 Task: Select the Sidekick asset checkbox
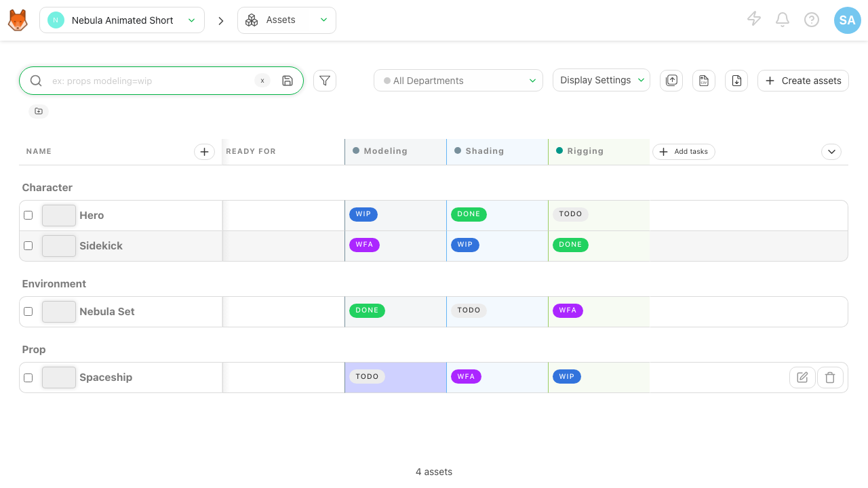(x=28, y=246)
